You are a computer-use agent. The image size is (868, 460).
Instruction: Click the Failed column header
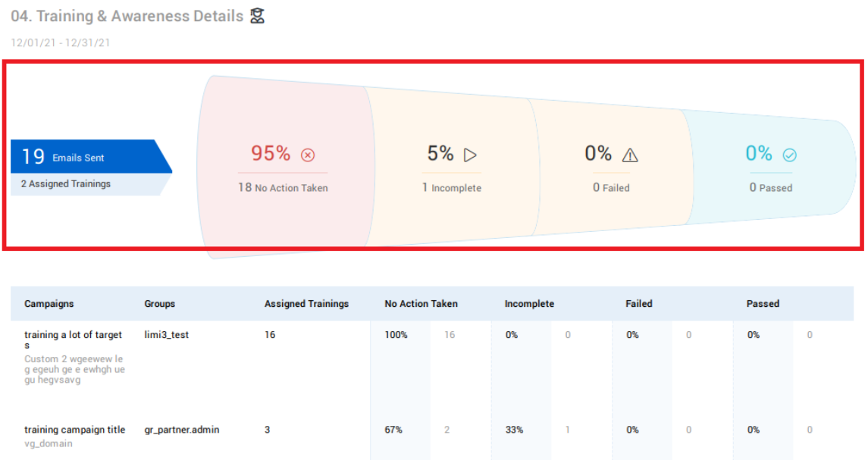(639, 304)
